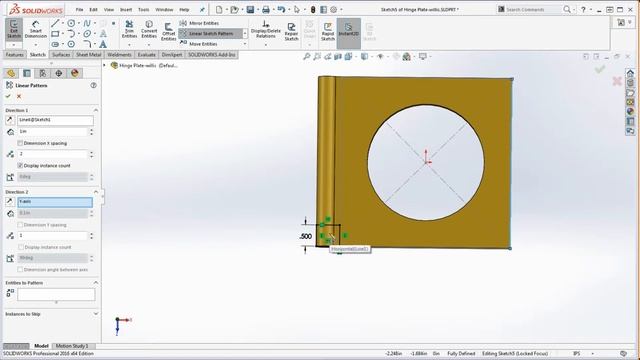Open the Tools menu

144,9
